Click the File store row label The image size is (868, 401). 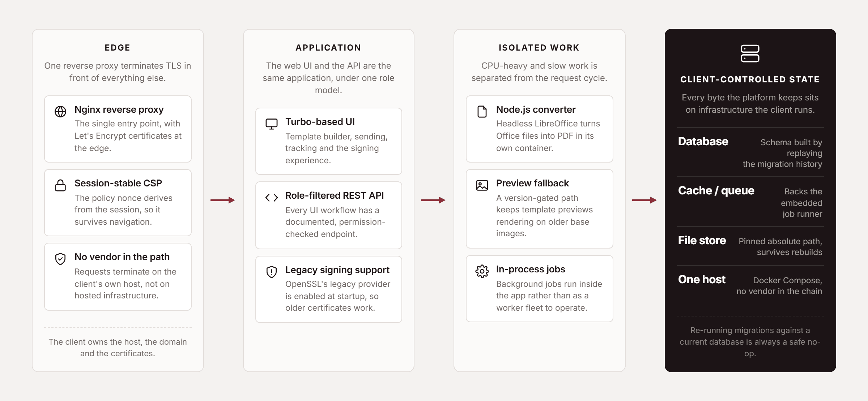coord(702,241)
